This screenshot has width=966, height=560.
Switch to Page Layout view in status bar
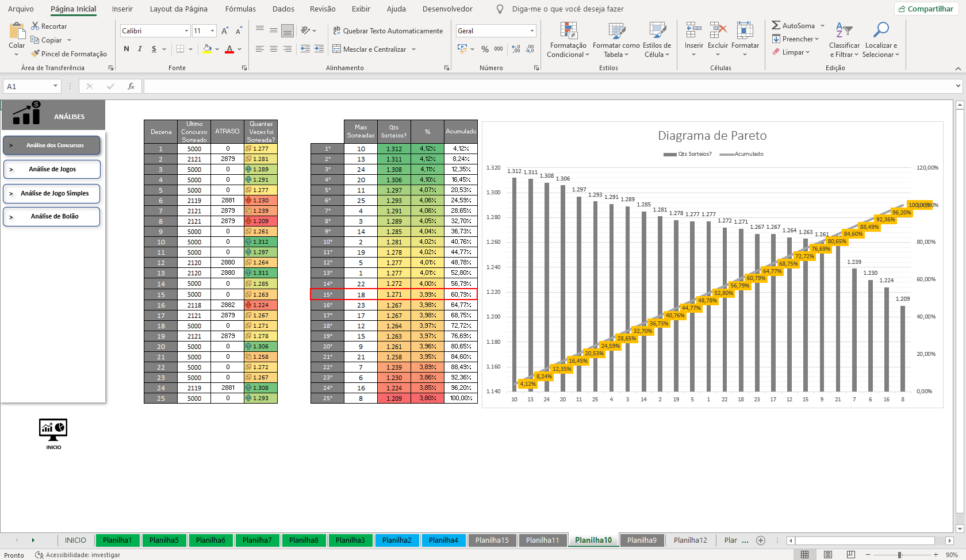tap(828, 554)
